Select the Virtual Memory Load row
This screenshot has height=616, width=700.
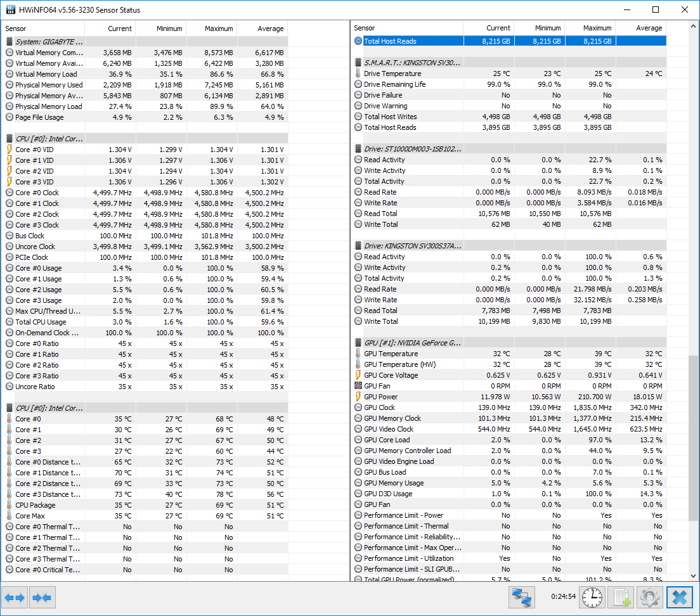click(145, 74)
